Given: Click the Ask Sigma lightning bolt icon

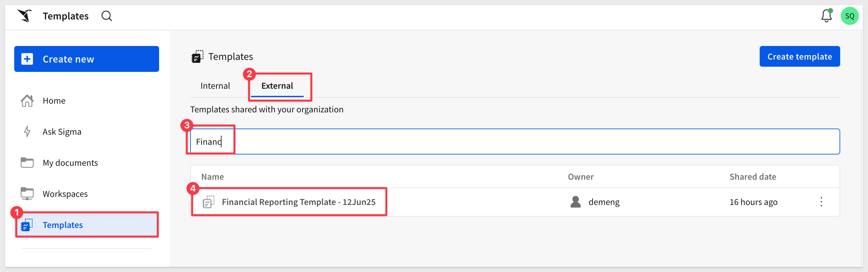Looking at the screenshot, I should click(27, 131).
